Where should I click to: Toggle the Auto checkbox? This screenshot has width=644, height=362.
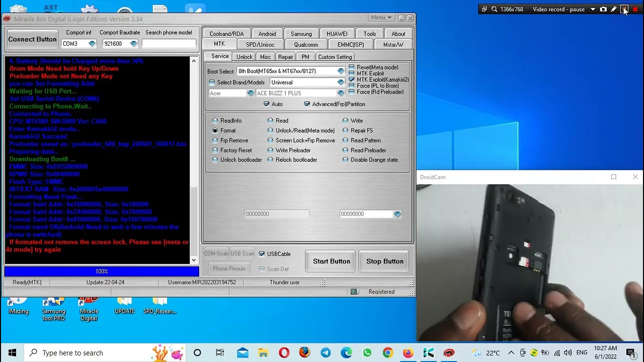(267, 104)
